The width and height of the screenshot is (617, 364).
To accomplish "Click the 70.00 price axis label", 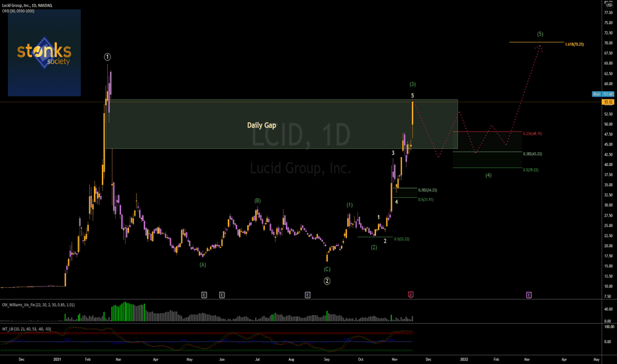I will pos(608,43).
